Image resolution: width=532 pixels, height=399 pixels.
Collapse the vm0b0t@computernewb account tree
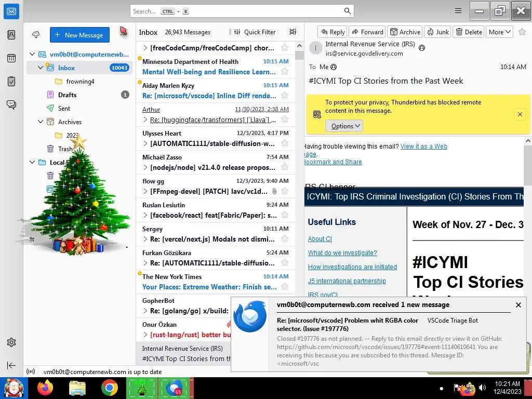coord(32,54)
